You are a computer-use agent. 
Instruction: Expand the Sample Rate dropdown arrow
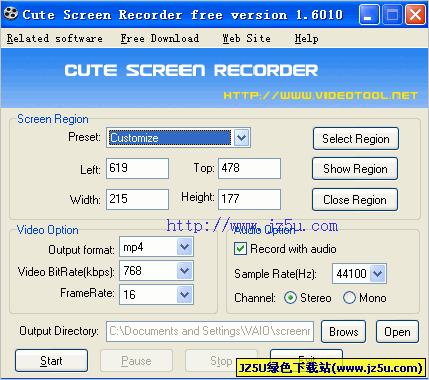(378, 274)
